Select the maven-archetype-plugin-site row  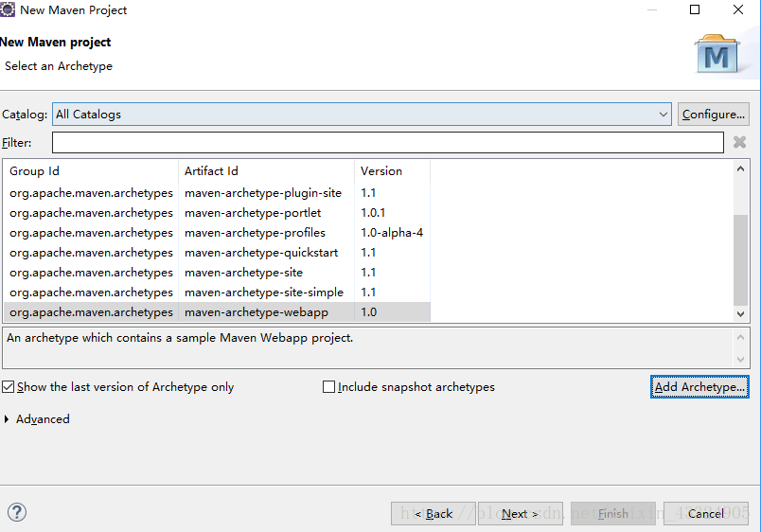pos(217,193)
